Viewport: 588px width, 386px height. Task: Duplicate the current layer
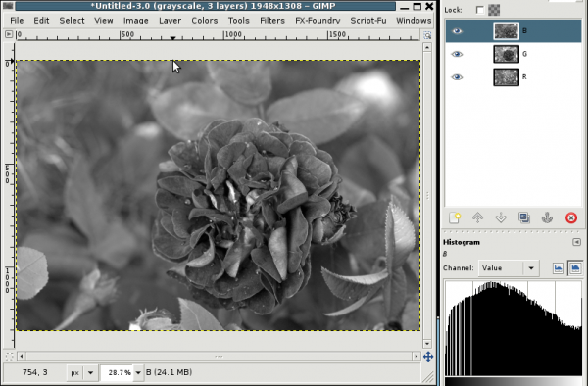pyautogui.click(x=524, y=217)
